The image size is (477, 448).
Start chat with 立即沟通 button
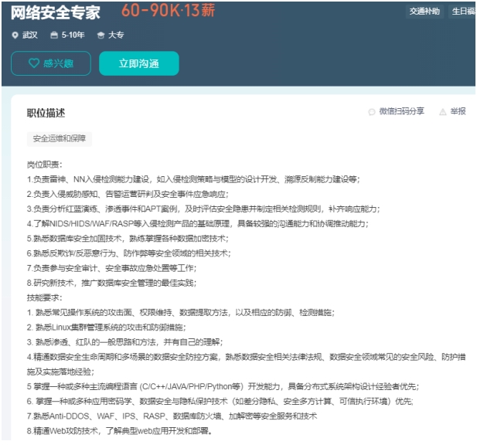tap(139, 63)
